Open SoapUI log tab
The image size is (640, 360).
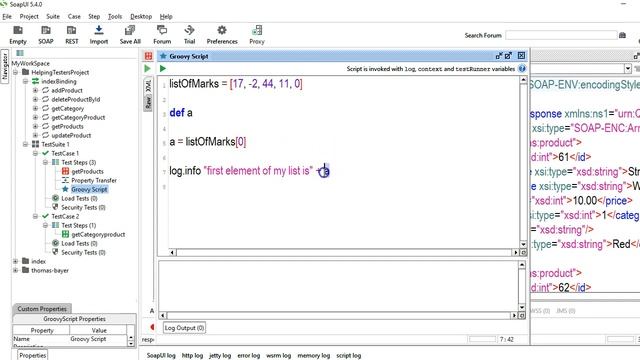(x=161, y=356)
